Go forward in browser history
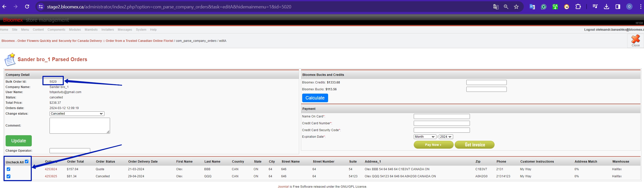The width and height of the screenshot is (644, 190). click(16, 7)
